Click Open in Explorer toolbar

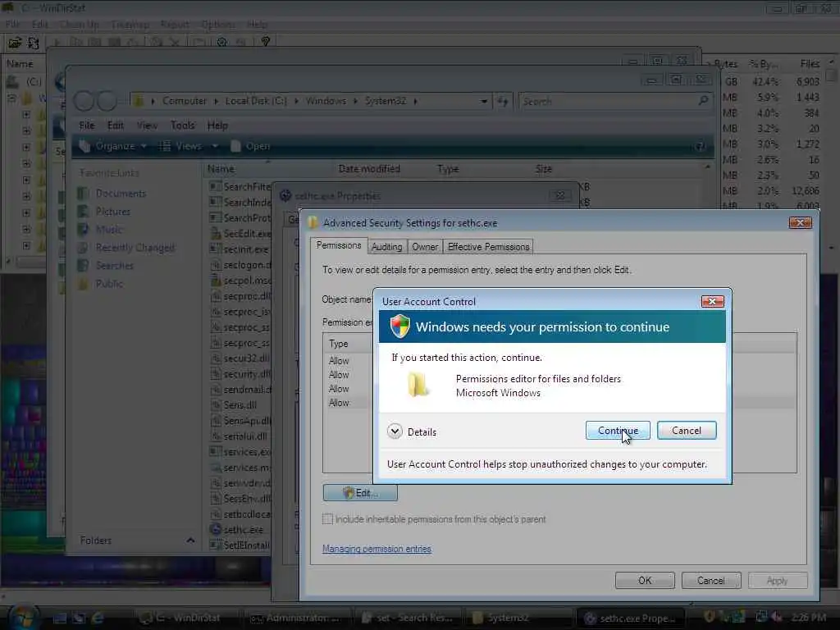(251, 146)
